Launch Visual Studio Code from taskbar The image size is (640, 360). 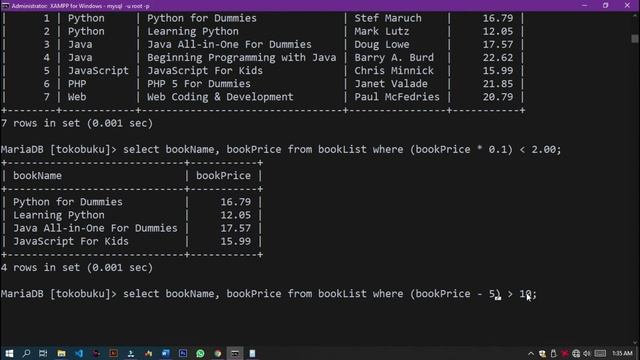[x=79, y=353]
